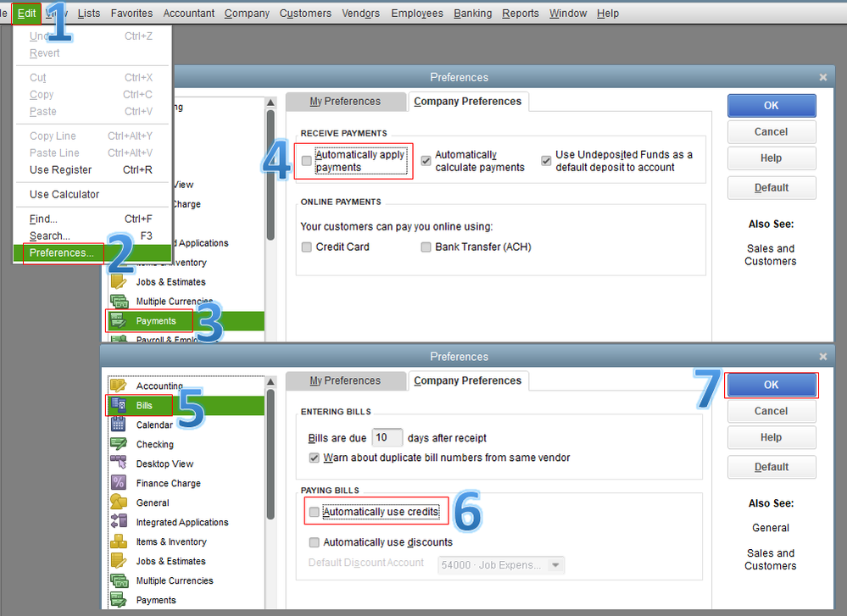Click Help button in the lower Preferences dialog

[x=772, y=437]
